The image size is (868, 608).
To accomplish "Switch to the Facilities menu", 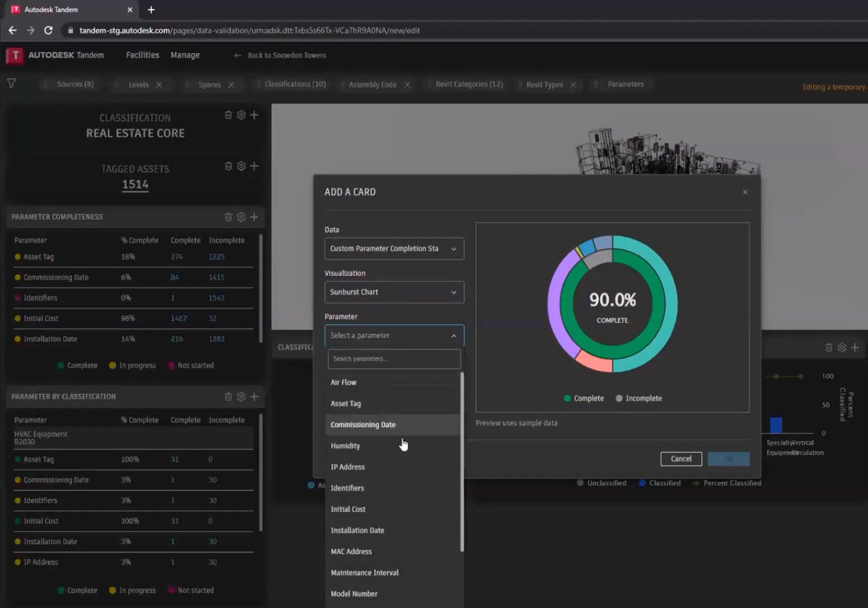I will click(x=142, y=55).
